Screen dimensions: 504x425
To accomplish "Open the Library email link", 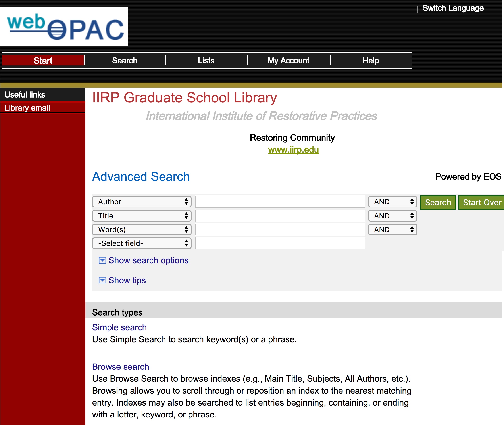I will point(27,108).
